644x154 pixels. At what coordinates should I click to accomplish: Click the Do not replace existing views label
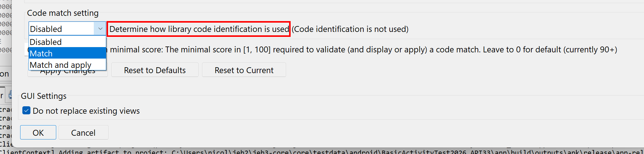86,111
